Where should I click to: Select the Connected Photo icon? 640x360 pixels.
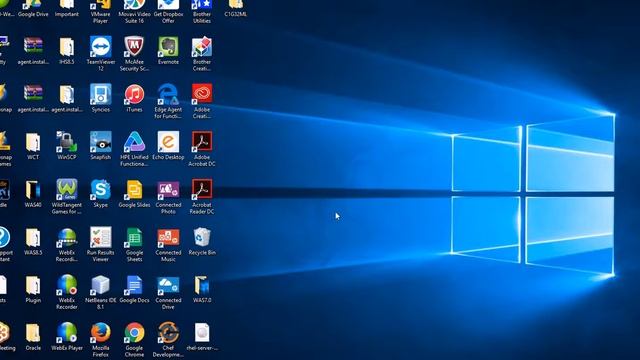(168, 190)
